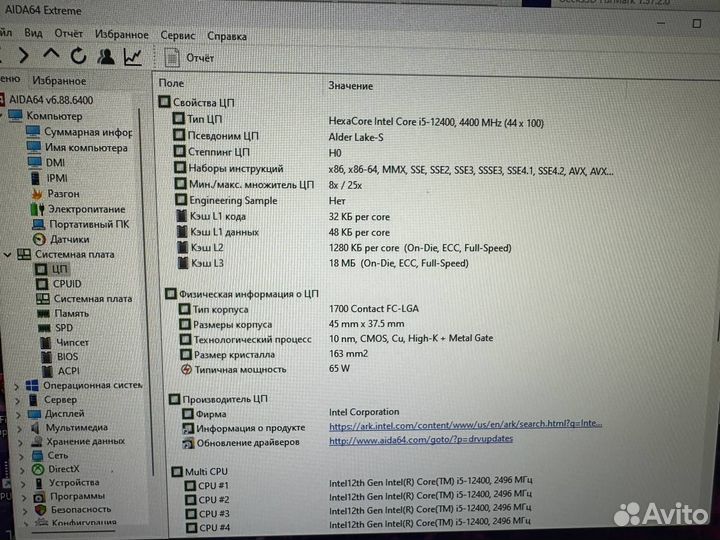Image resolution: width=720 pixels, height=540 pixels.
Task: Expand the DirectX tree node
Action: [22, 470]
